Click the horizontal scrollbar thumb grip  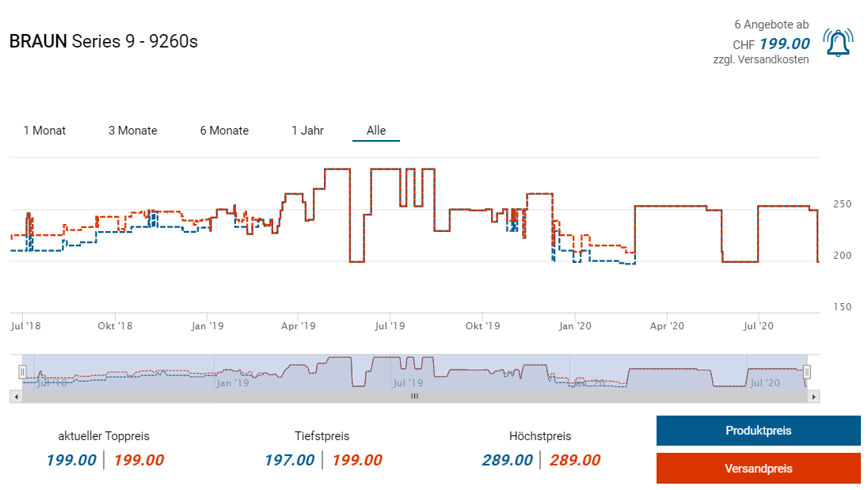tap(413, 396)
